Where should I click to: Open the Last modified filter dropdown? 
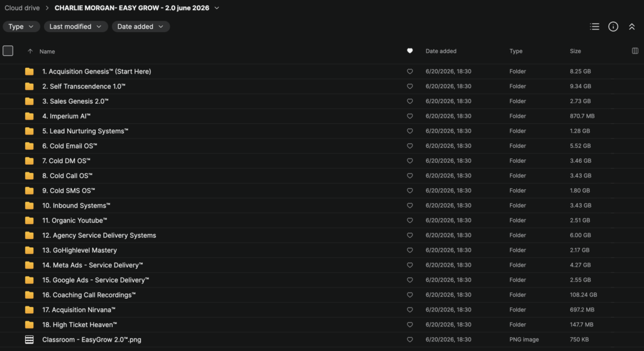point(75,26)
